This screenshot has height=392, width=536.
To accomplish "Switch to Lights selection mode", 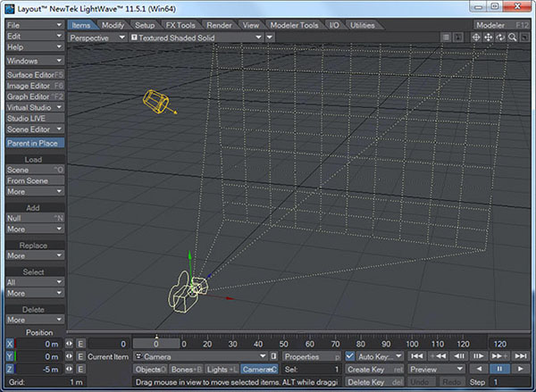I will coord(222,370).
